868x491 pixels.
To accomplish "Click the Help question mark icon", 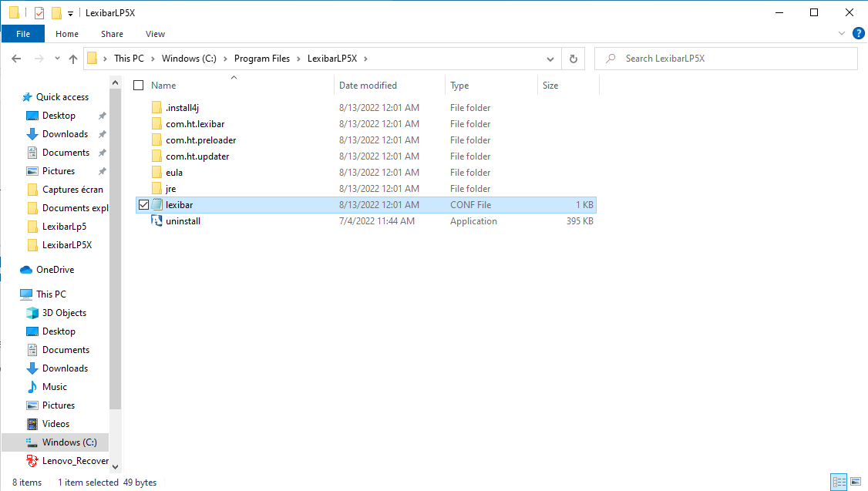I will pos(858,34).
